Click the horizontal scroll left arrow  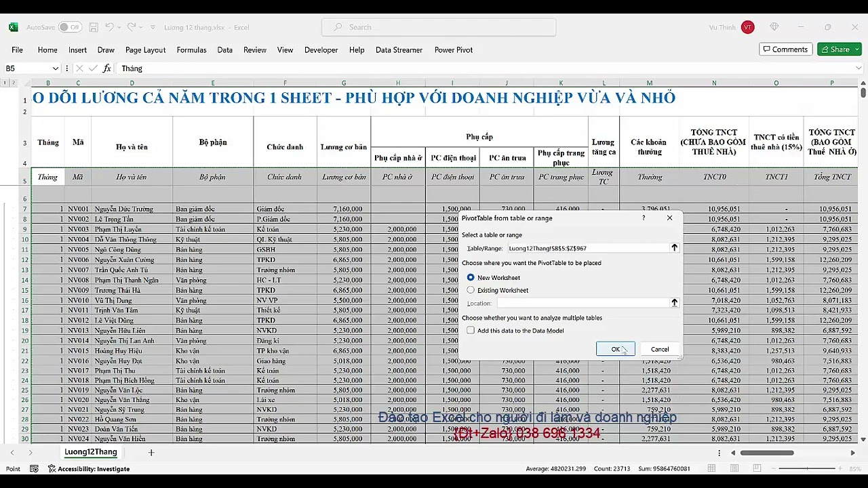click(x=732, y=453)
